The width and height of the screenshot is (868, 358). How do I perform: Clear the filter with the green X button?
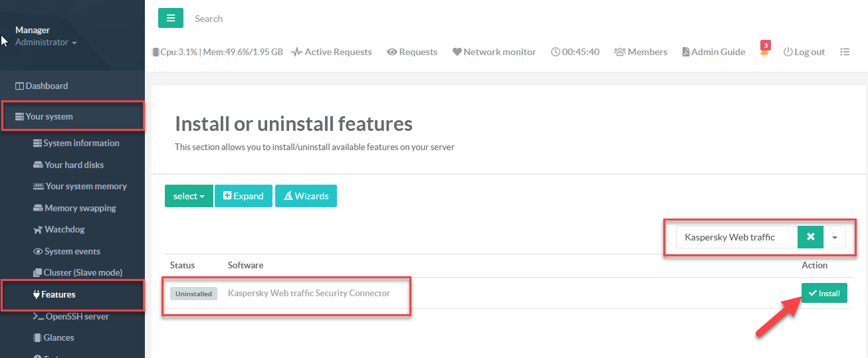click(x=810, y=237)
